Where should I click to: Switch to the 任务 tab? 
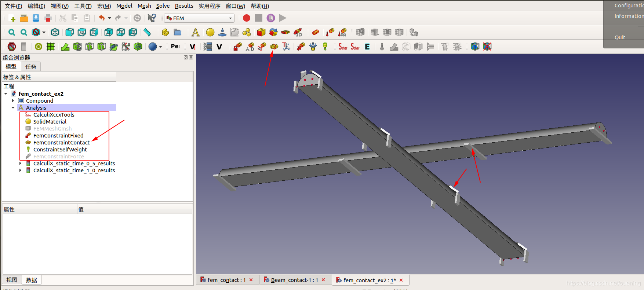(31, 66)
